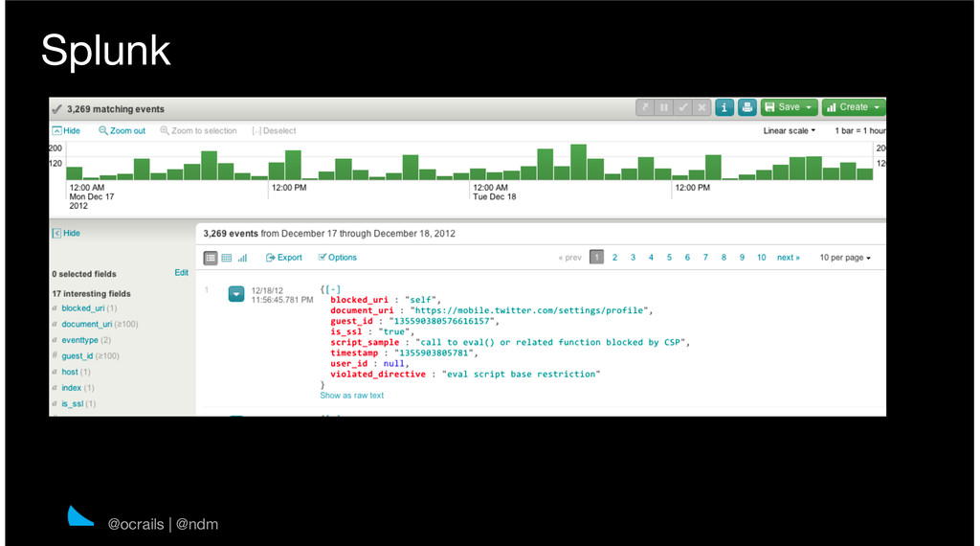
Task: Open the host field
Action: 70,372
